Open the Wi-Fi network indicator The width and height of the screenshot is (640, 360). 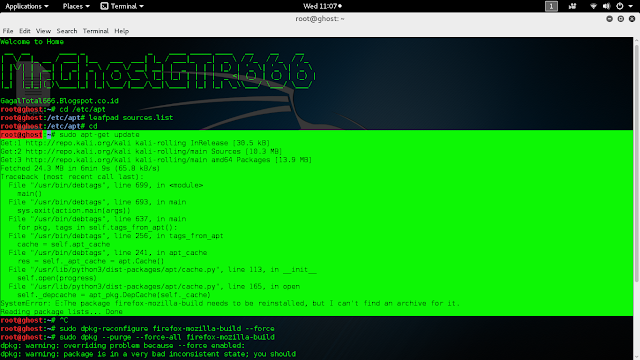(593, 6)
